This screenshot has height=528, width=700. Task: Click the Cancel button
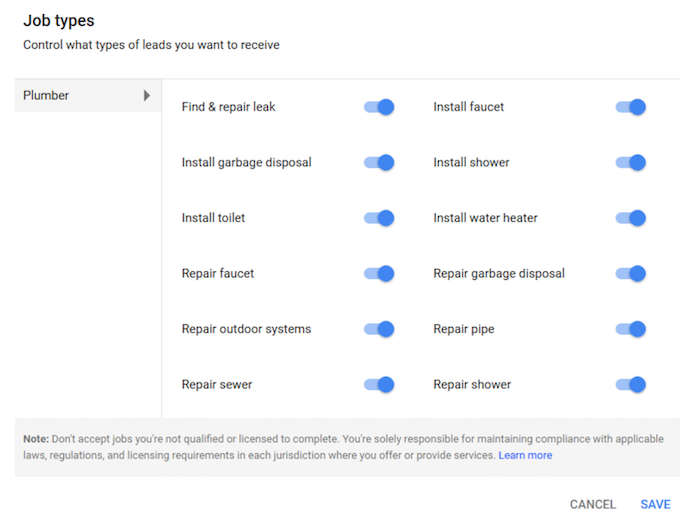pyautogui.click(x=593, y=505)
